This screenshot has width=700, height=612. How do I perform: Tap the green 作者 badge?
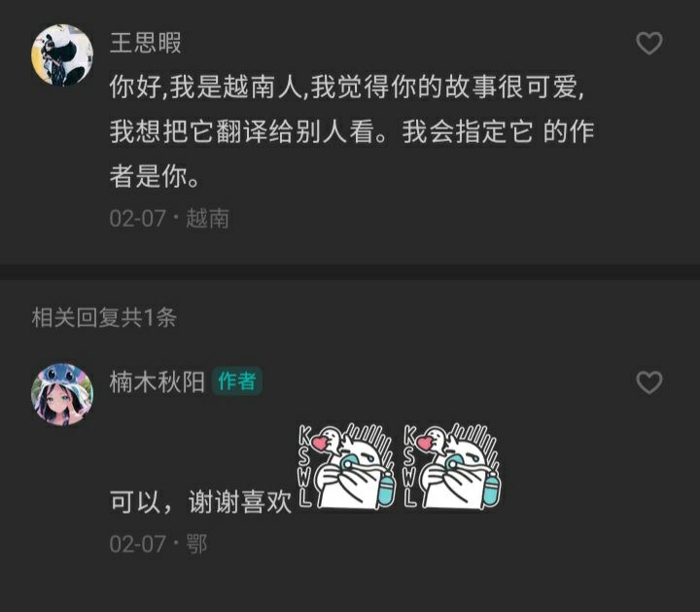(237, 381)
